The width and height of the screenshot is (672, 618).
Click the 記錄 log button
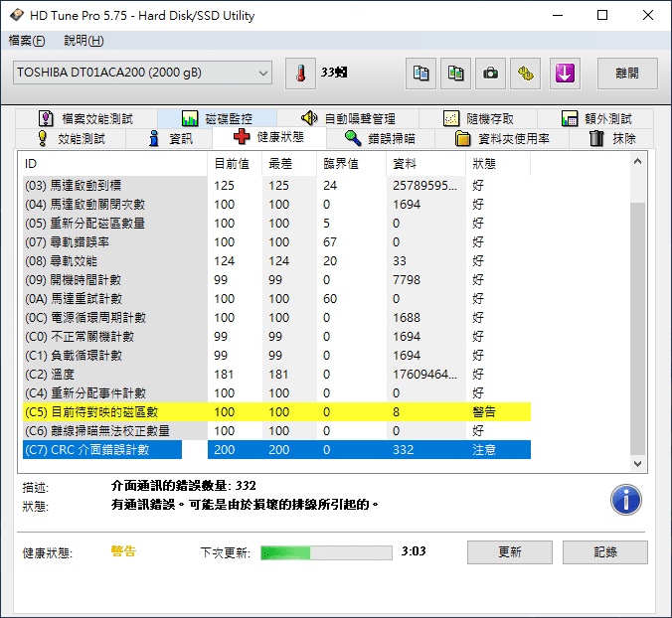coord(605,552)
